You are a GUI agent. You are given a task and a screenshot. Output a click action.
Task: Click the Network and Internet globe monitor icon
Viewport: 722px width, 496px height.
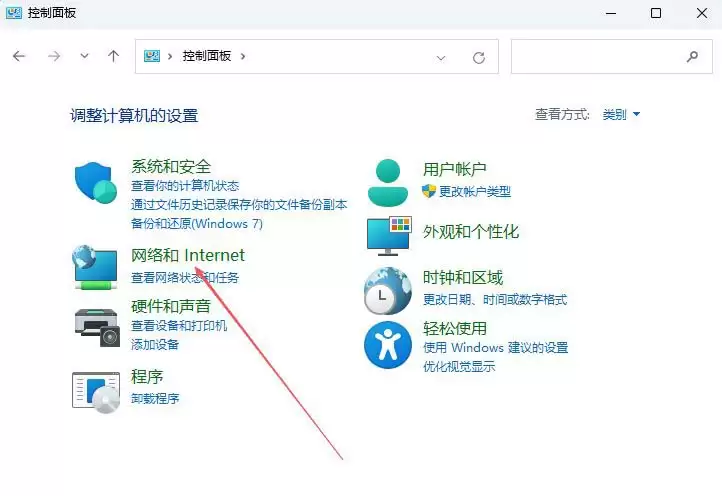coord(95,267)
